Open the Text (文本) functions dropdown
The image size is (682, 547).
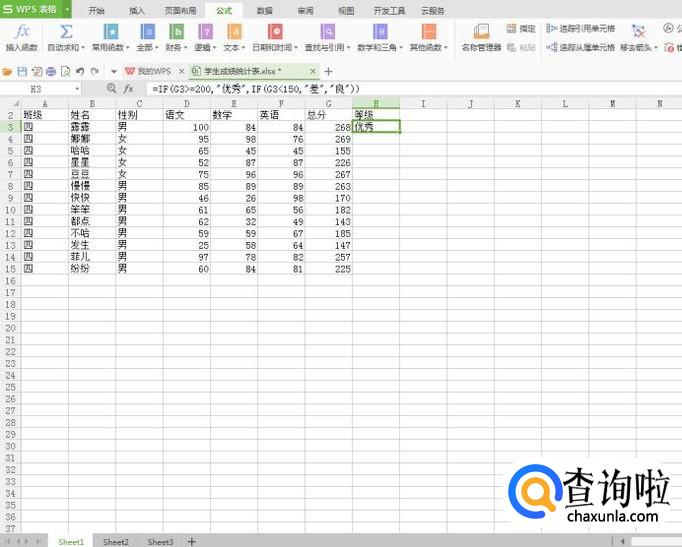click(234, 37)
